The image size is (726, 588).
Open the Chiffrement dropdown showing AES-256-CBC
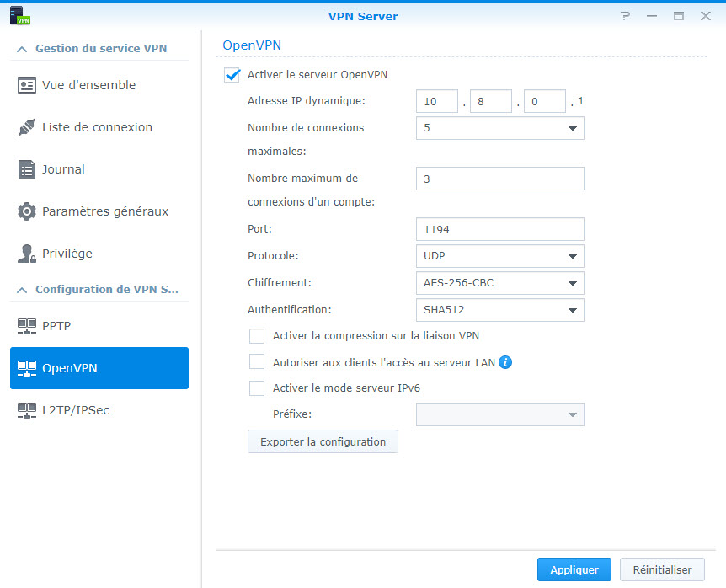pyautogui.click(x=500, y=283)
